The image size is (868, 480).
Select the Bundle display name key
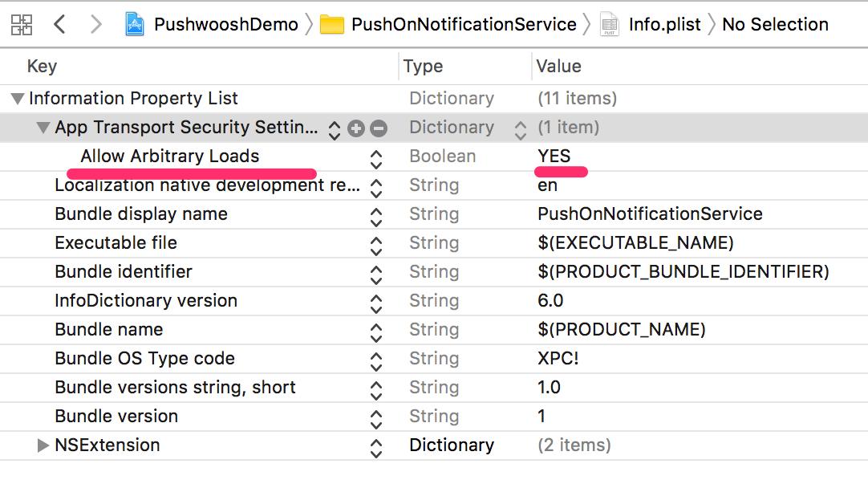point(141,214)
